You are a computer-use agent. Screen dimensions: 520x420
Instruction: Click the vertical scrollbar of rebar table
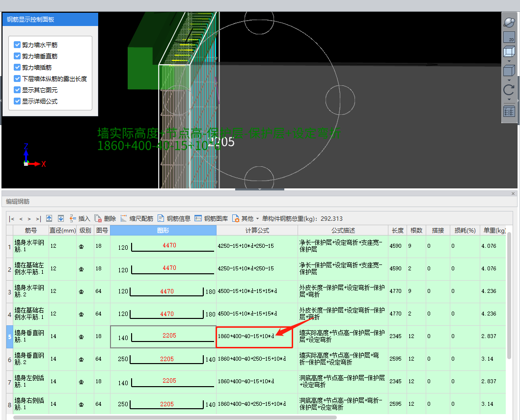tap(509, 296)
